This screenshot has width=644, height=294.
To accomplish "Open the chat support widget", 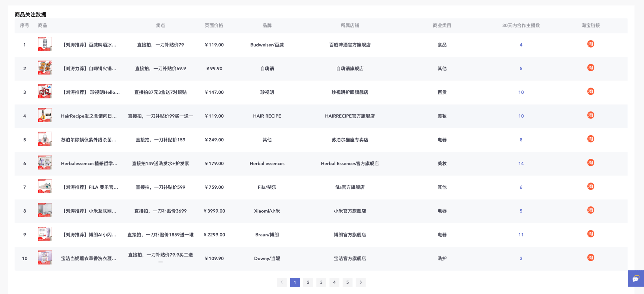I will (636, 279).
